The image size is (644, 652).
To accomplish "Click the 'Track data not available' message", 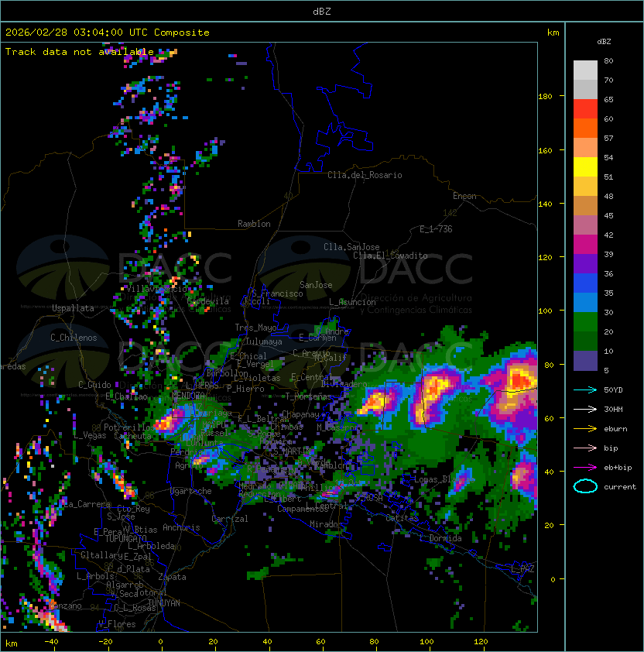I will tap(80, 52).
